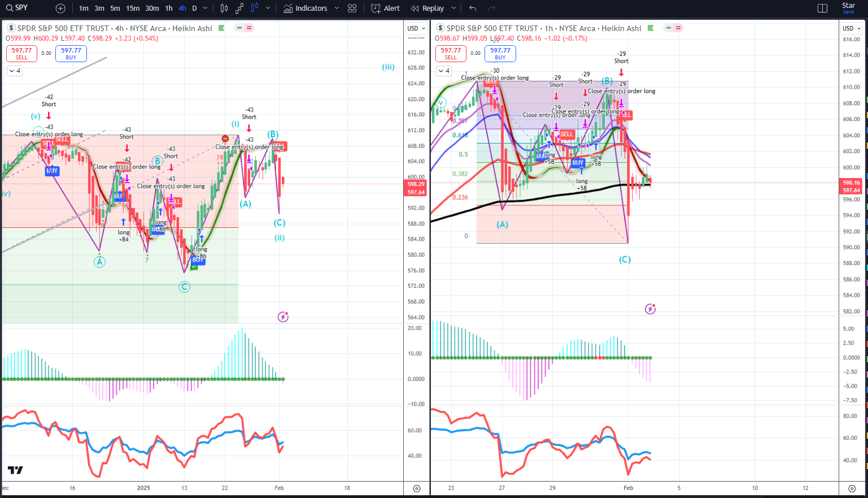Image resolution: width=868 pixels, height=498 pixels.
Task: Start bar Replay mode
Action: [428, 8]
